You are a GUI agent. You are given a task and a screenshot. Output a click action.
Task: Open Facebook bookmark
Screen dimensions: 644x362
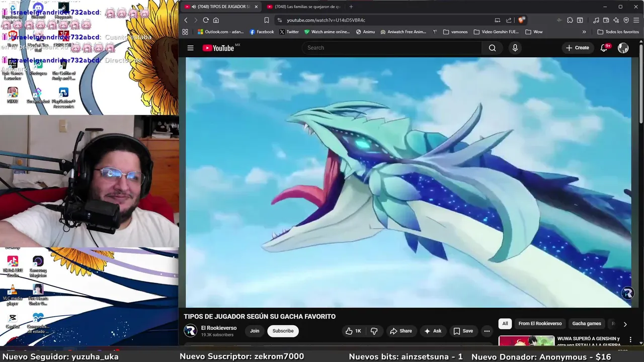[262, 32]
